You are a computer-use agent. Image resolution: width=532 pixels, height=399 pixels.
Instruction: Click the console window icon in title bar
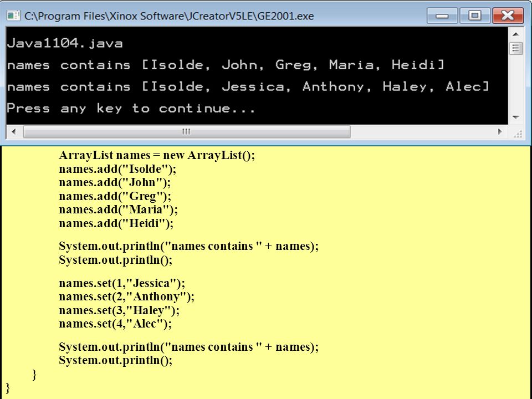[x=13, y=16]
